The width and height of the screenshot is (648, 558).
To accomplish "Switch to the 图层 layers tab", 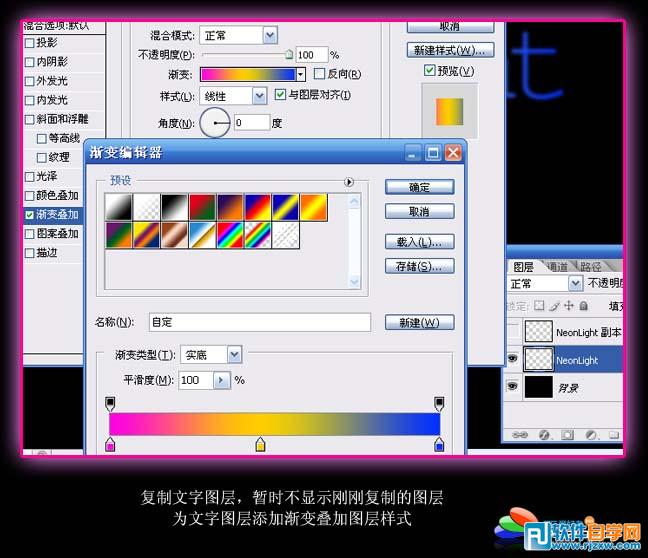I will pos(523,267).
